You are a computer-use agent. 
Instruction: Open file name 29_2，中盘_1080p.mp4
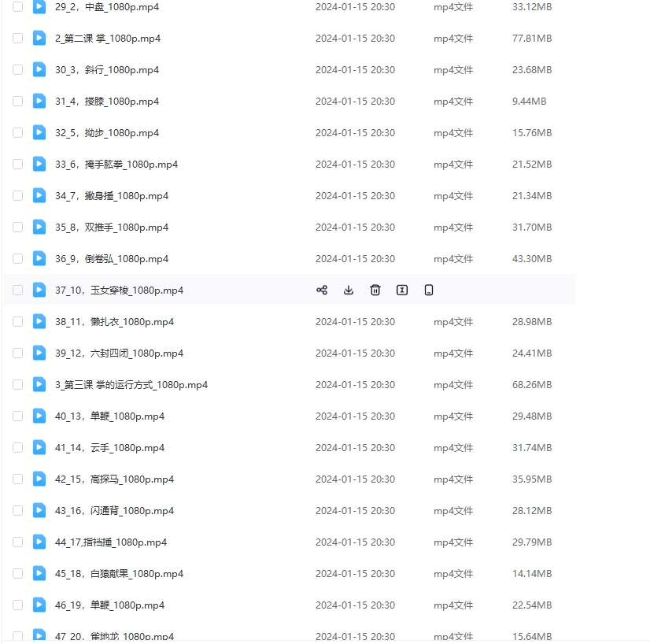tap(107, 7)
